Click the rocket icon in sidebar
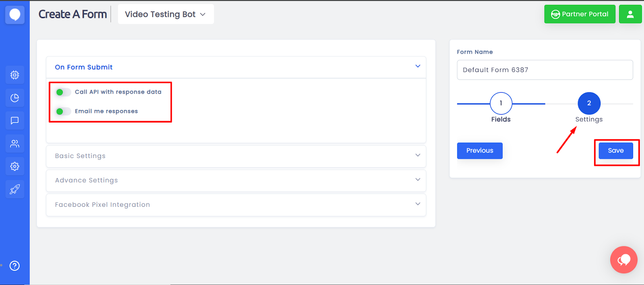This screenshot has height=285, width=644. (15, 189)
